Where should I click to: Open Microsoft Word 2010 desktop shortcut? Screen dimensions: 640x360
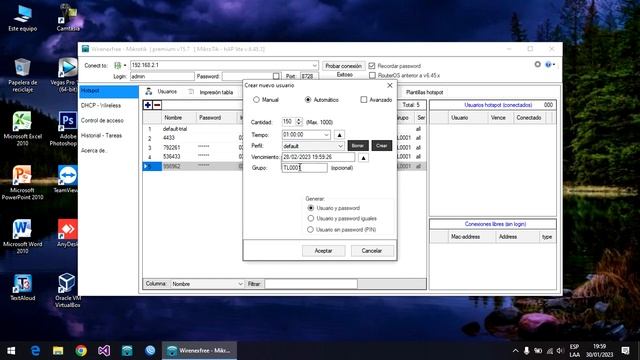(22, 237)
